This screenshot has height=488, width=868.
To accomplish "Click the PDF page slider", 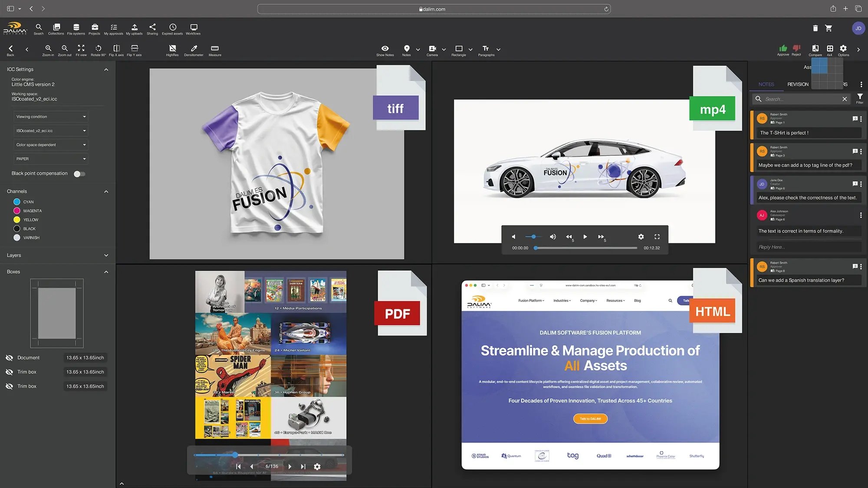I will tap(269, 455).
